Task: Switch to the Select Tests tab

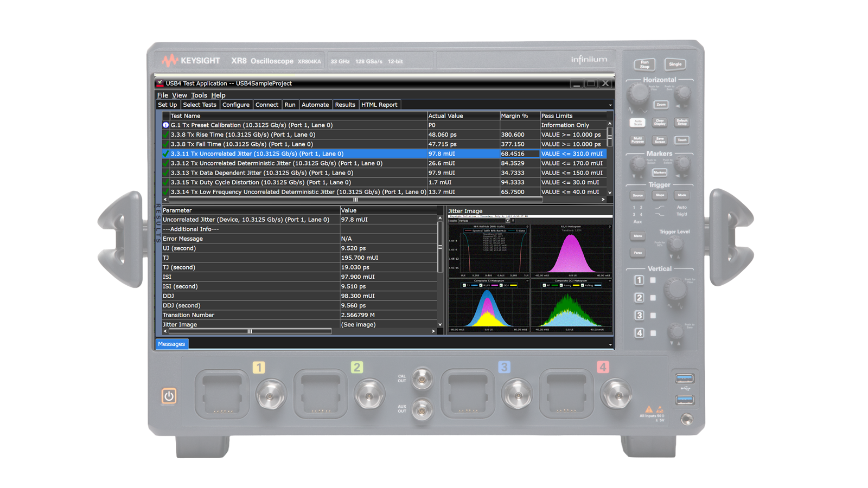Action: (x=200, y=105)
